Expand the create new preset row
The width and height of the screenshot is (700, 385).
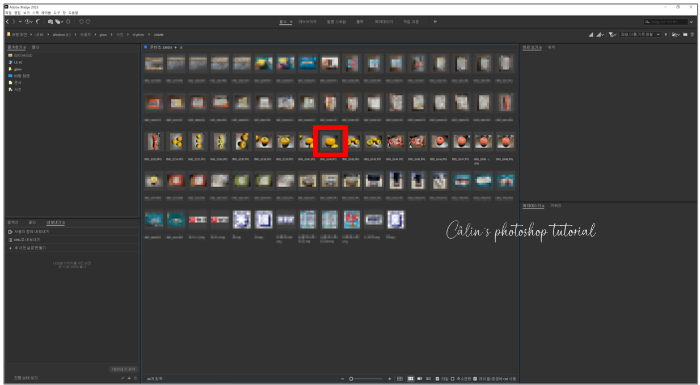click(x=74, y=247)
